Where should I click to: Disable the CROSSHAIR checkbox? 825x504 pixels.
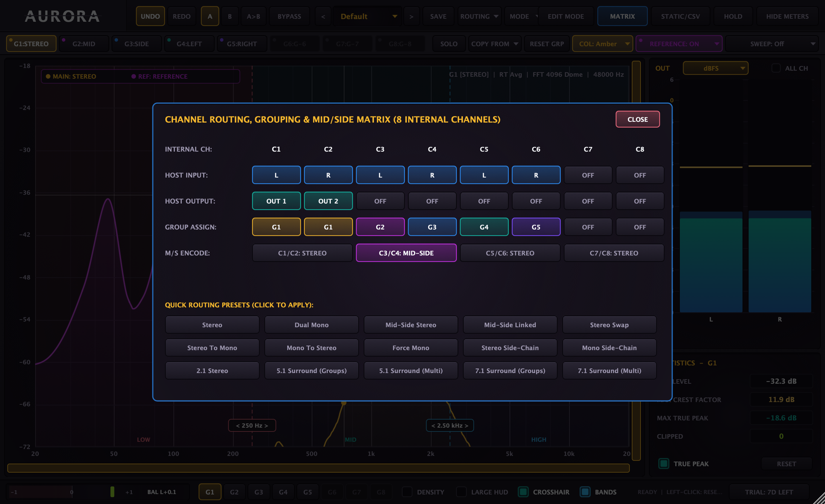[523, 492]
